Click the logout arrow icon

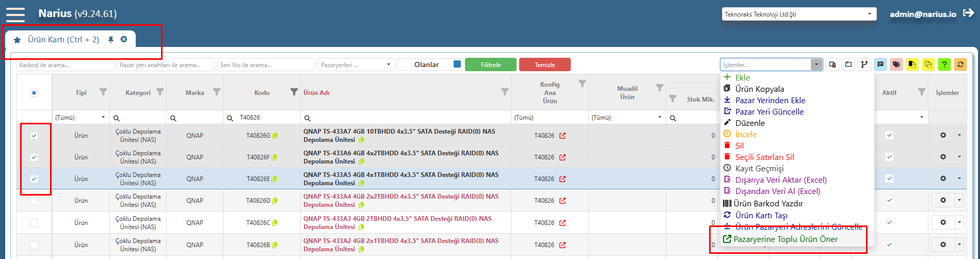(x=969, y=13)
